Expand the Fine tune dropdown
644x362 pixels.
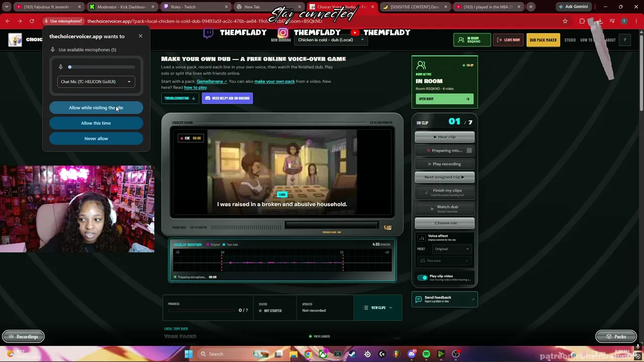[x=444, y=260]
